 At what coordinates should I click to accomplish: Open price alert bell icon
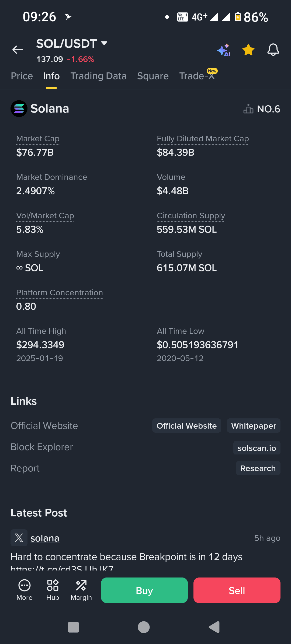point(273,50)
